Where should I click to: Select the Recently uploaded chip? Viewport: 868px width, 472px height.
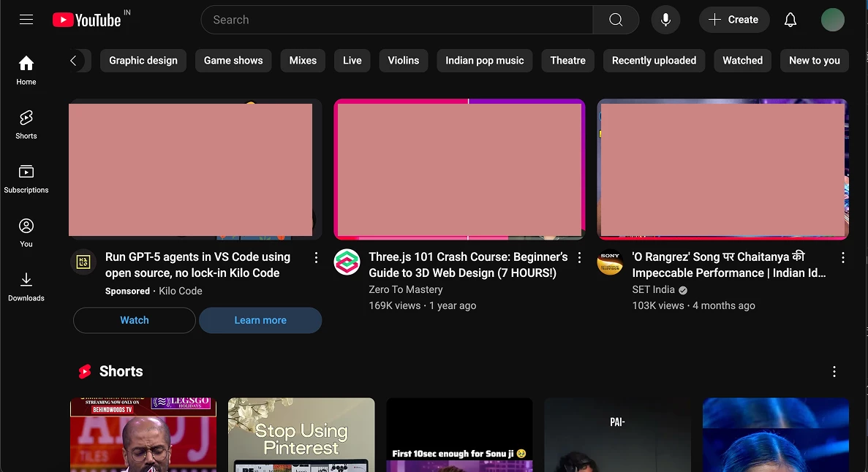coord(654,61)
